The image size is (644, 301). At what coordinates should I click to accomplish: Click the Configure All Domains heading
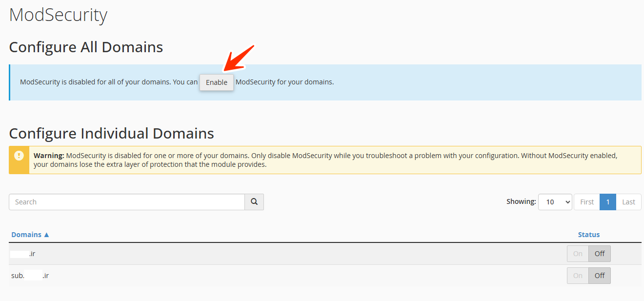pos(86,47)
